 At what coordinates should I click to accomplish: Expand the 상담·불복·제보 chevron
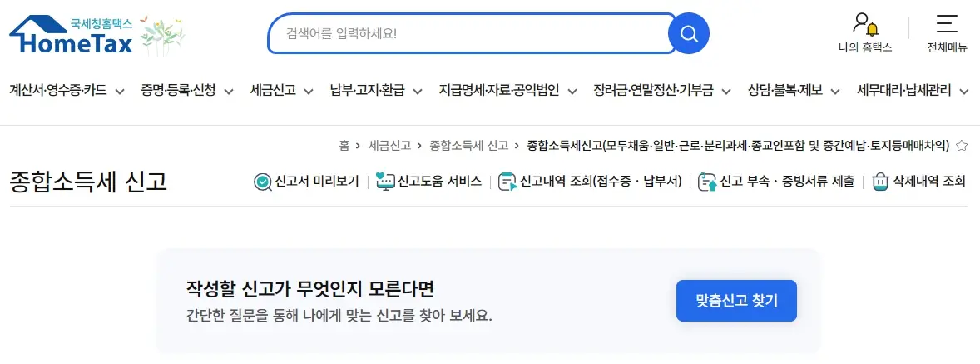point(835,92)
